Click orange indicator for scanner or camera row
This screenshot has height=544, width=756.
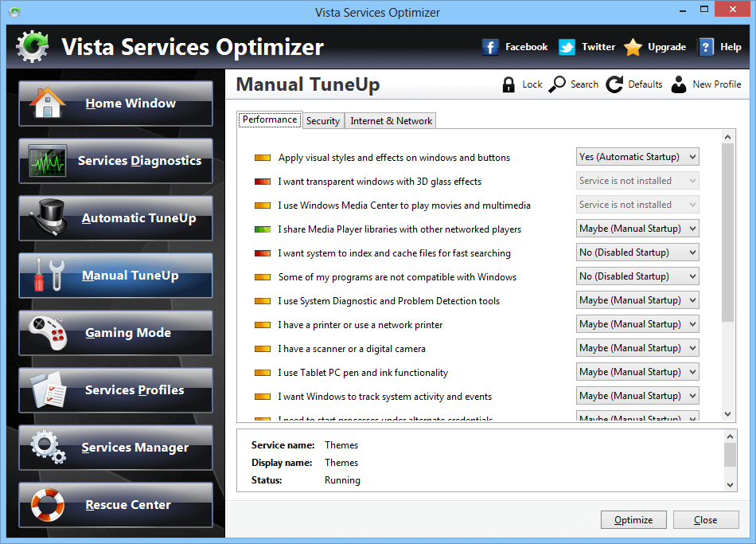click(263, 349)
